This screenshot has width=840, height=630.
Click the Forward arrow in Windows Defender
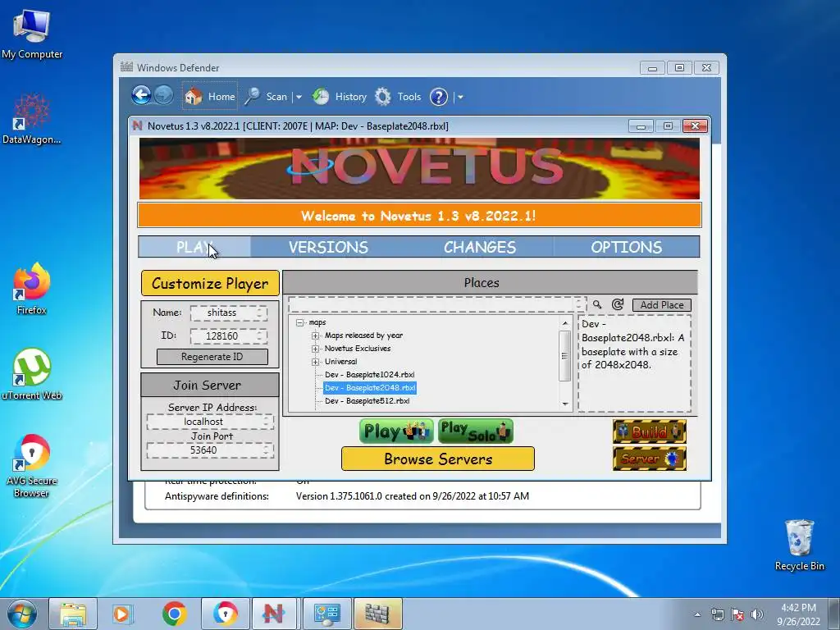click(x=163, y=96)
